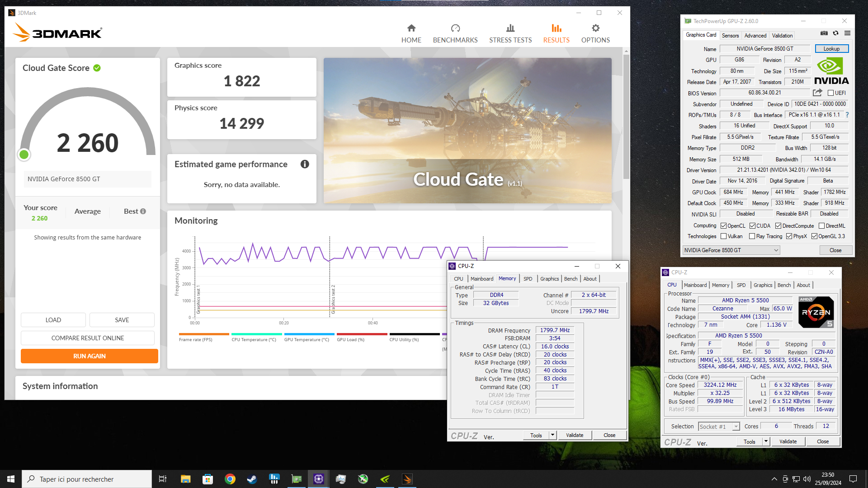This screenshot has width=868, height=488.
Task: Click green validation check beside Cloud Gate Score
Action: 97,68
